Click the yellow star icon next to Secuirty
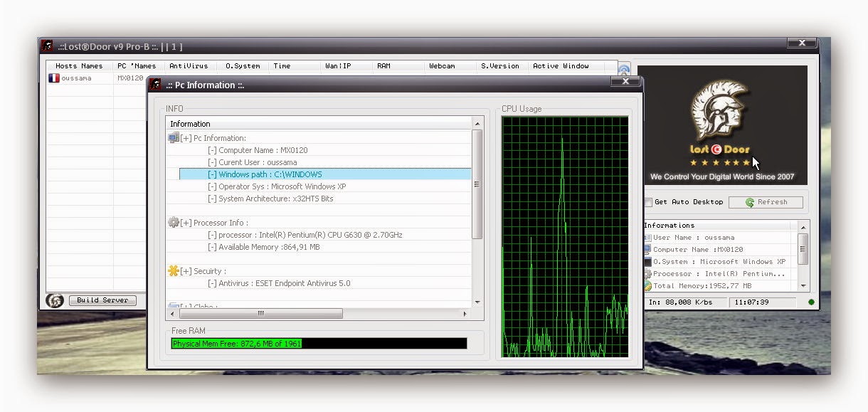This screenshot has height=412, width=868. (x=174, y=271)
